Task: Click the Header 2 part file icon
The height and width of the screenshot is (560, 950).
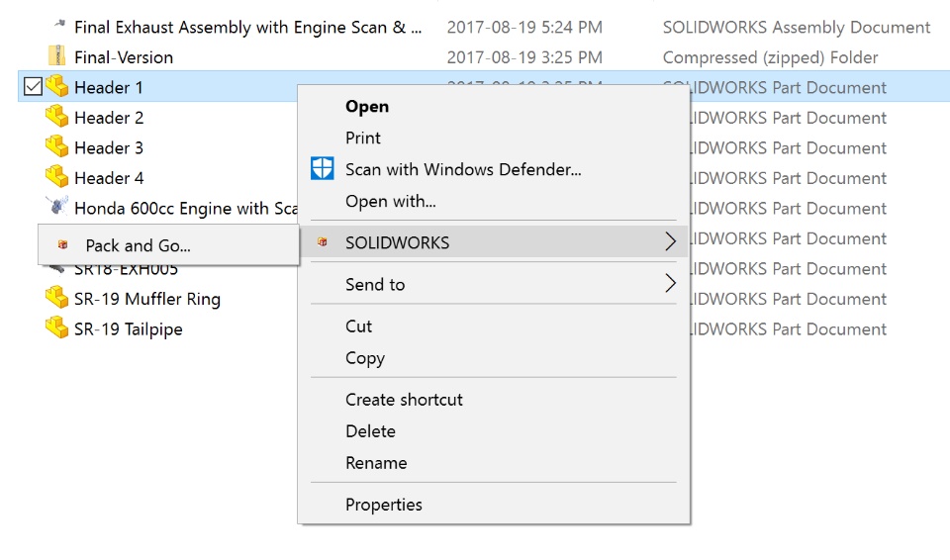Action: (57, 117)
